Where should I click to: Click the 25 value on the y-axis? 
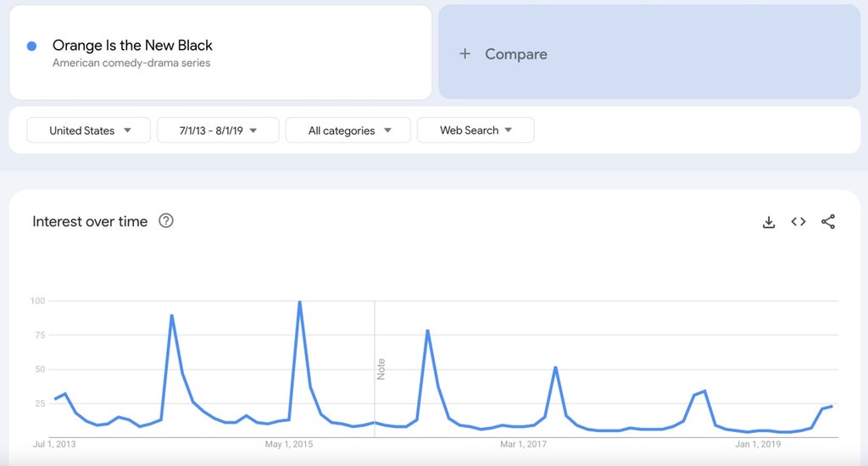pyautogui.click(x=40, y=403)
